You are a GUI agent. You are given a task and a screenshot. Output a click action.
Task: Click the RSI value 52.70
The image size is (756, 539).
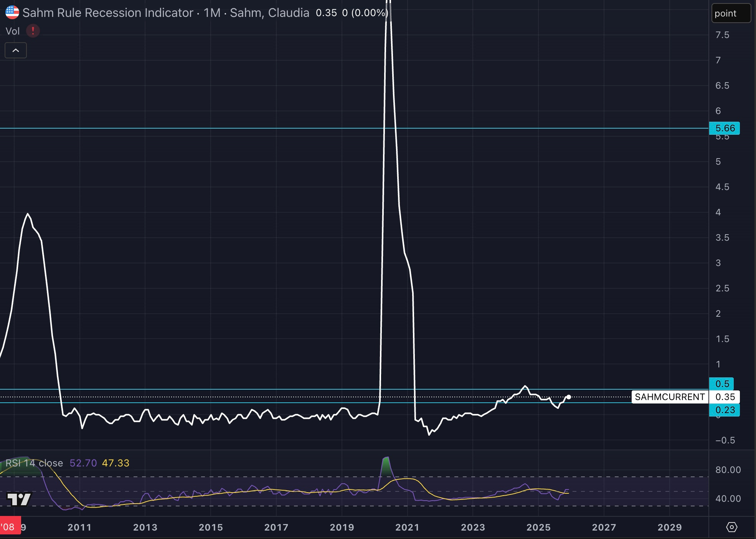click(x=83, y=463)
